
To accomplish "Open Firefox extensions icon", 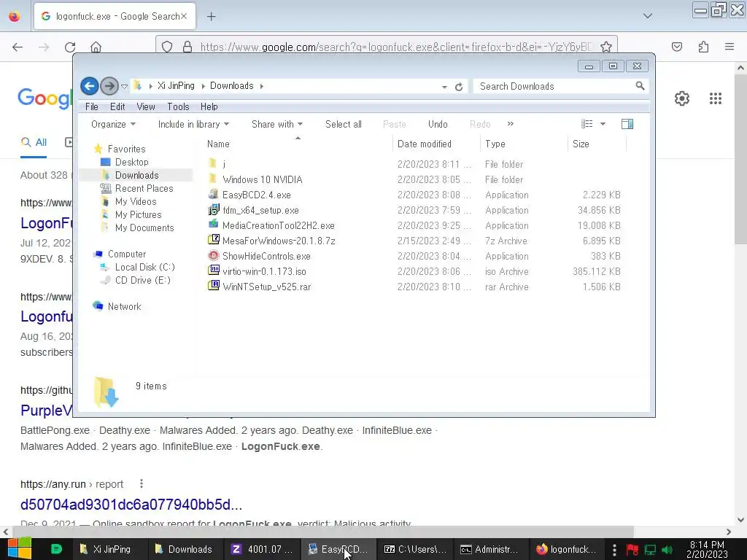I will click(703, 47).
